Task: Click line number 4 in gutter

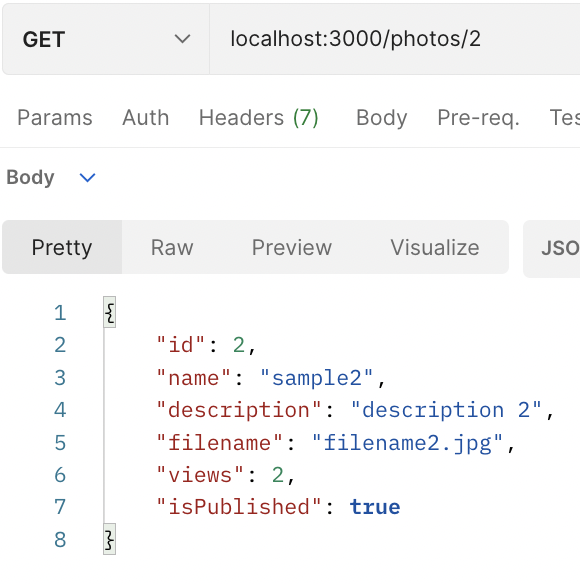Action: click(x=60, y=410)
